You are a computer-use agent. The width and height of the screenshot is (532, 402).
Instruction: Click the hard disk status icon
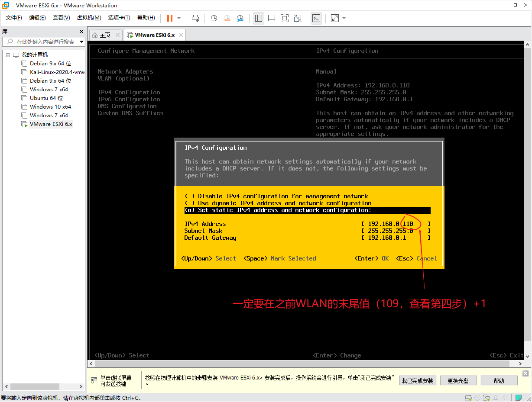click(468, 398)
